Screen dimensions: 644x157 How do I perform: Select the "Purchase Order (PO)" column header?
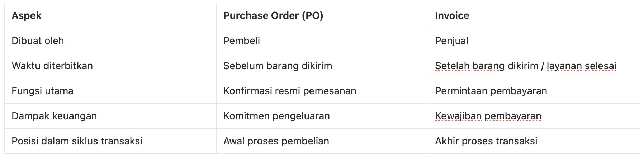(x=273, y=16)
